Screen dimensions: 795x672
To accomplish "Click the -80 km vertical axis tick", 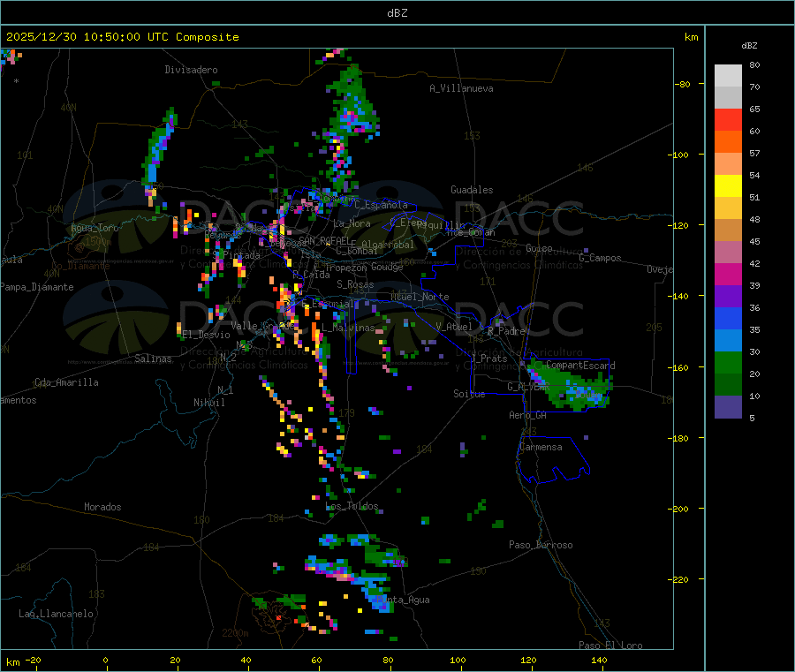I will (x=682, y=85).
